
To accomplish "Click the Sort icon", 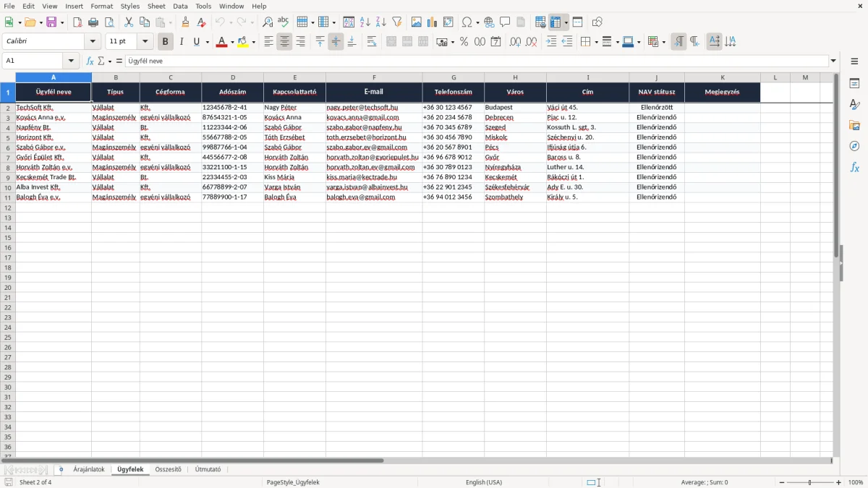I will pyautogui.click(x=349, y=22).
